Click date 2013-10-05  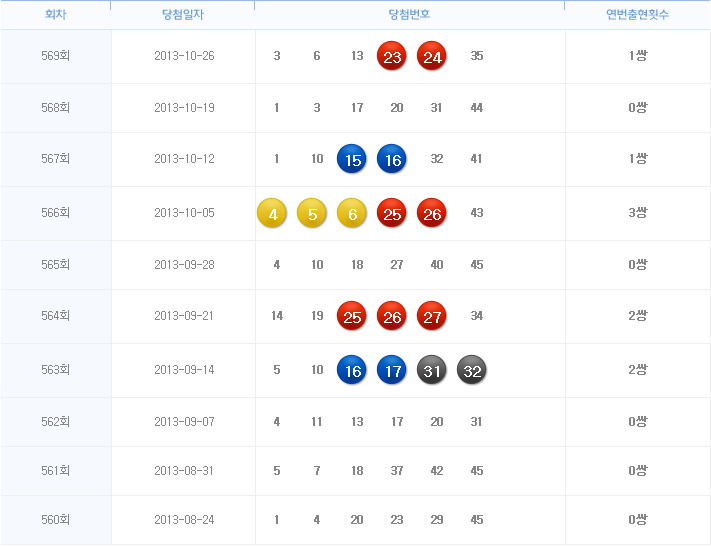184,213
